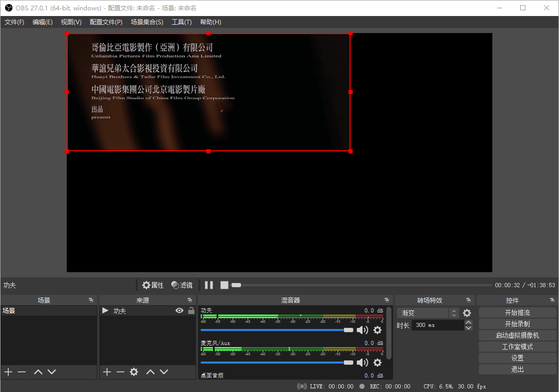Open 设置 settings button
The height and width of the screenshot is (392, 559).
coord(517,358)
